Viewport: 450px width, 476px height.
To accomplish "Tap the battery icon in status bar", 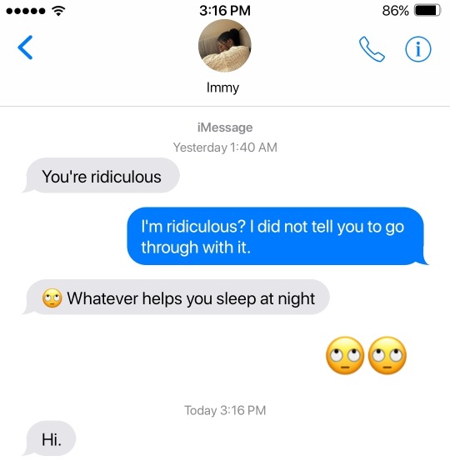I will 427,11.
